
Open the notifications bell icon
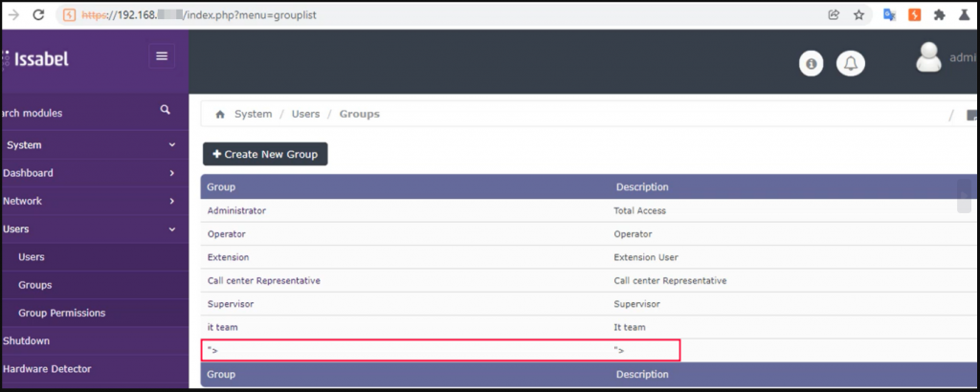tap(851, 63)
